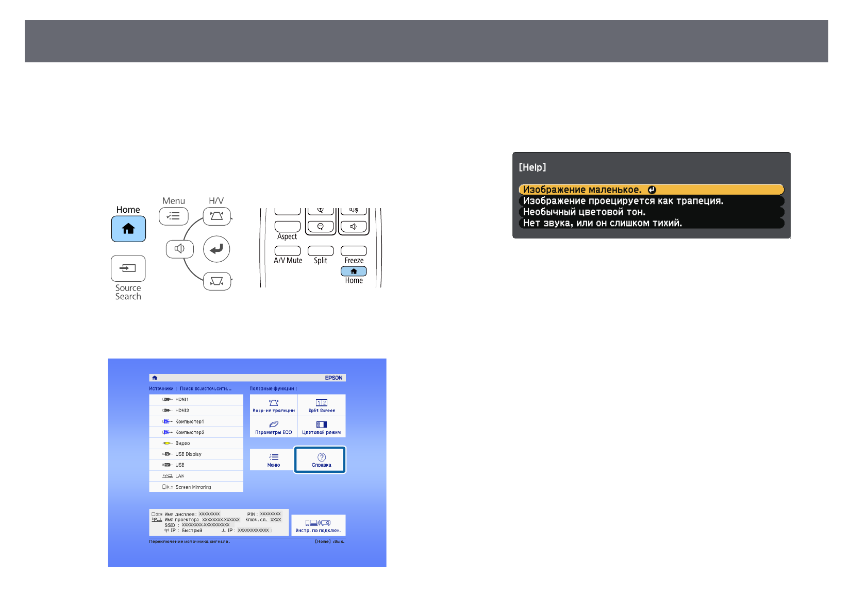Select Параметры ECO tile
Screen dimensions: 868x613
(x=274, y=427)
